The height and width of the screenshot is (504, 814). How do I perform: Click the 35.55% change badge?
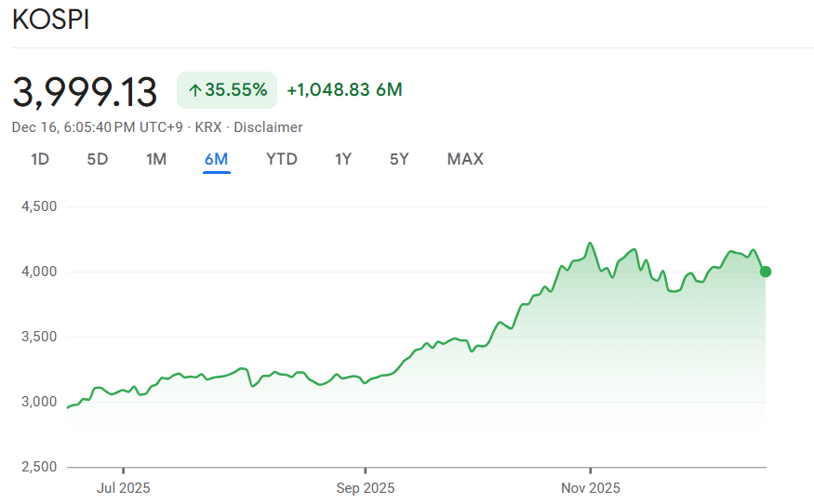coord(227,90)
